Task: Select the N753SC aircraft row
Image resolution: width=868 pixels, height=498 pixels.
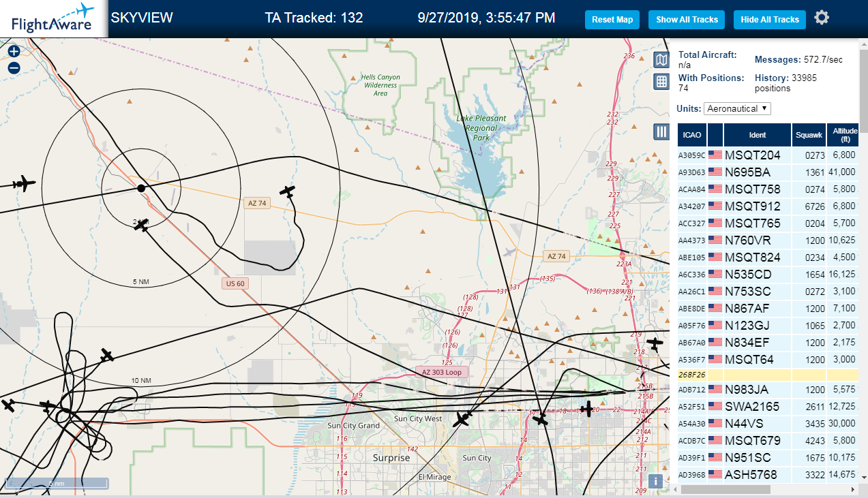Action: click(768, 291)
